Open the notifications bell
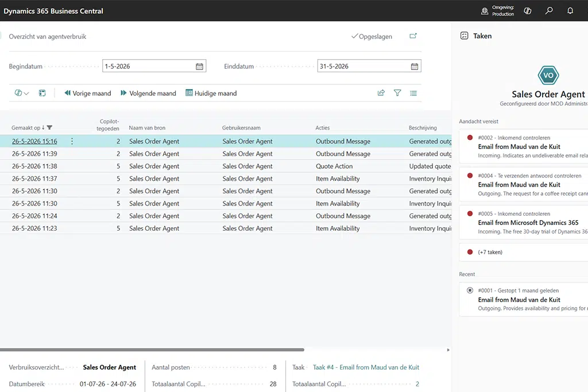588x392 pixels. click(x=570, y=11)
